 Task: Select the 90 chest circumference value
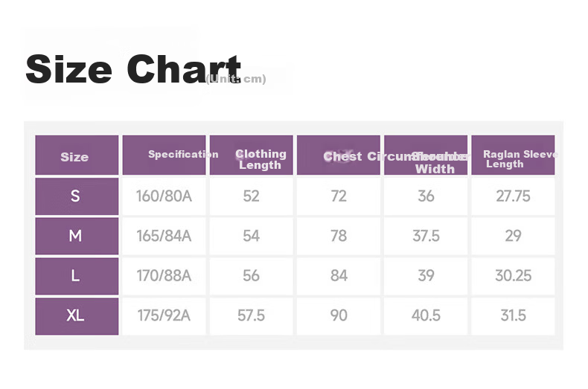(339, 316)
